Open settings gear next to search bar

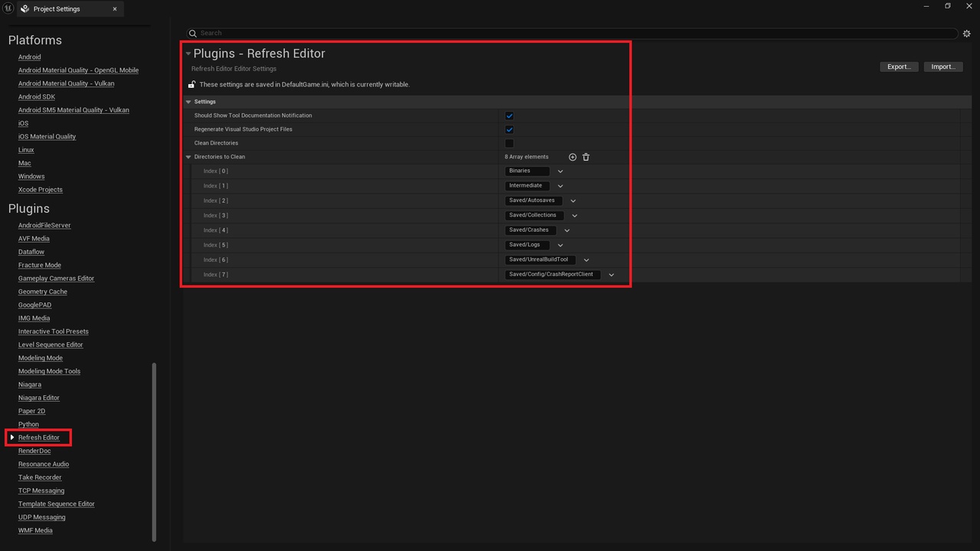coord(966,34)
